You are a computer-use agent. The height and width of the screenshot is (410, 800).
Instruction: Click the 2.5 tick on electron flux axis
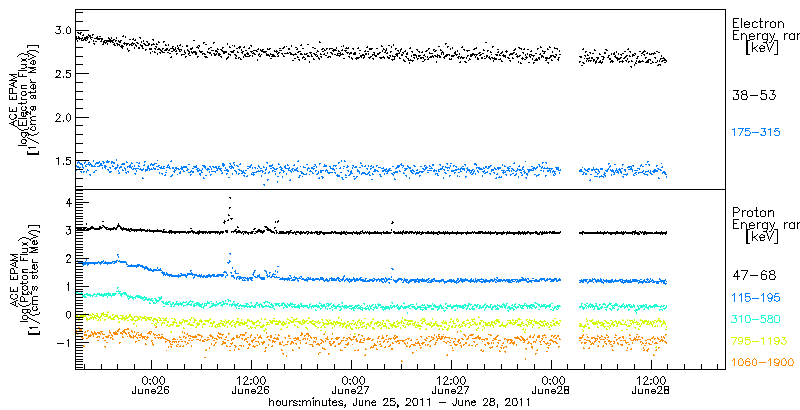click(64, 74)
